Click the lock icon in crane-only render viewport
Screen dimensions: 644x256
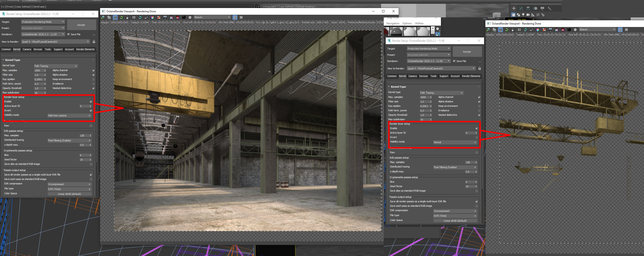513,30
